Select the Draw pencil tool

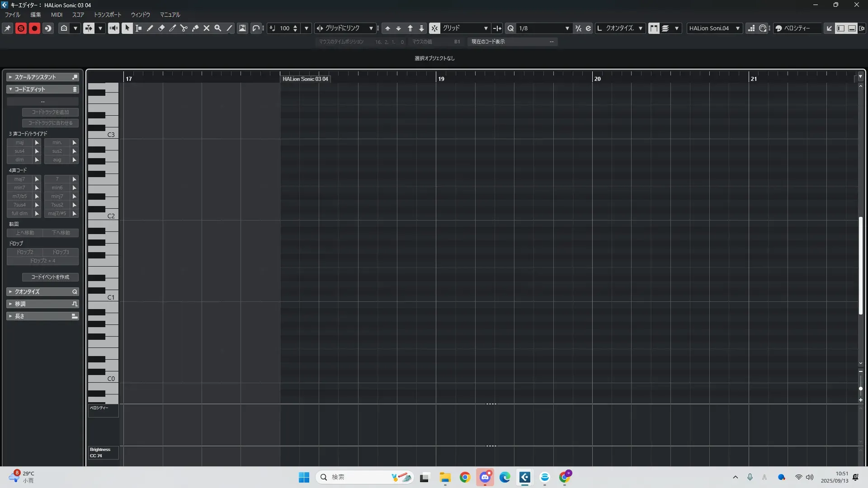coord(150,28)
